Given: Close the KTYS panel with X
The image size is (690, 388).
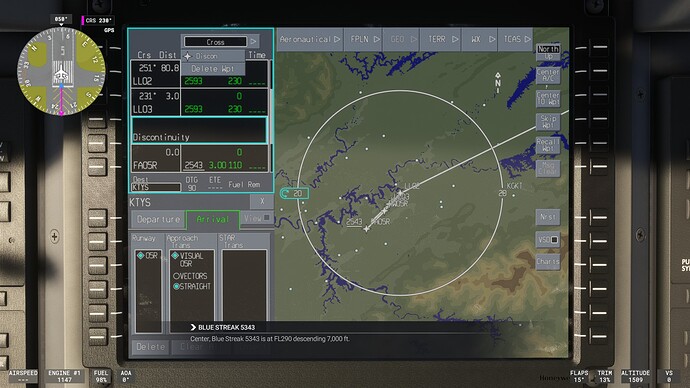Looking at the screenshot, I should pyautogui.click(x=262, y=201).
